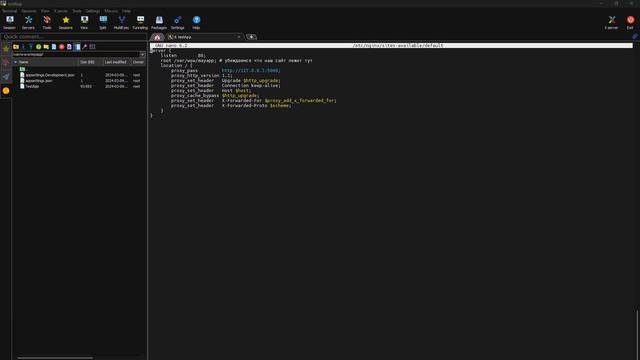This screenshot has height=360, width=640.
Task: Open the Tunneling toolbar icon
Action: [x=140, y=22]
